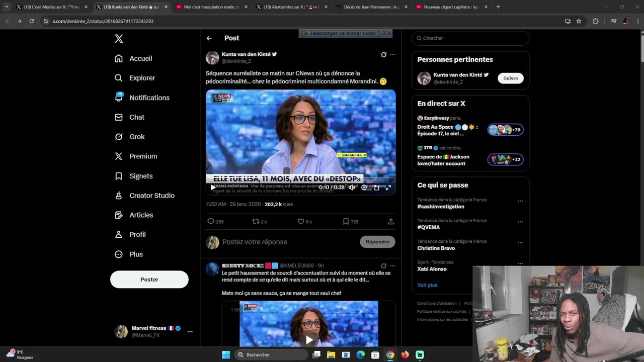Follow Kunta van den Kinté via Suivre

(x=511, y=78)
